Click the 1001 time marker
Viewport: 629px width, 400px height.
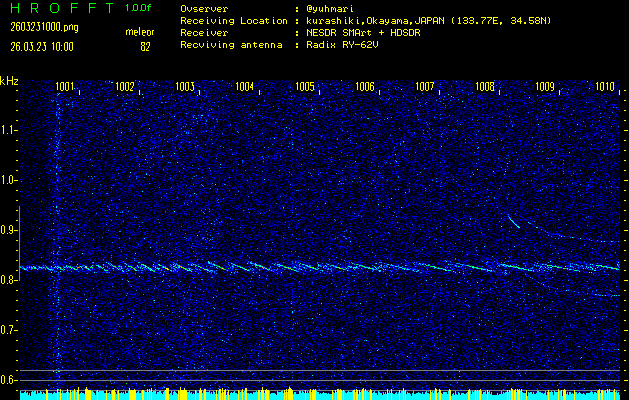[x=65, y=87]
